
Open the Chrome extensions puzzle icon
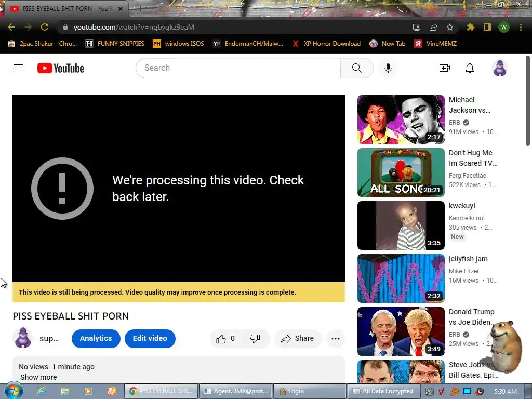[x=470, y=27]
